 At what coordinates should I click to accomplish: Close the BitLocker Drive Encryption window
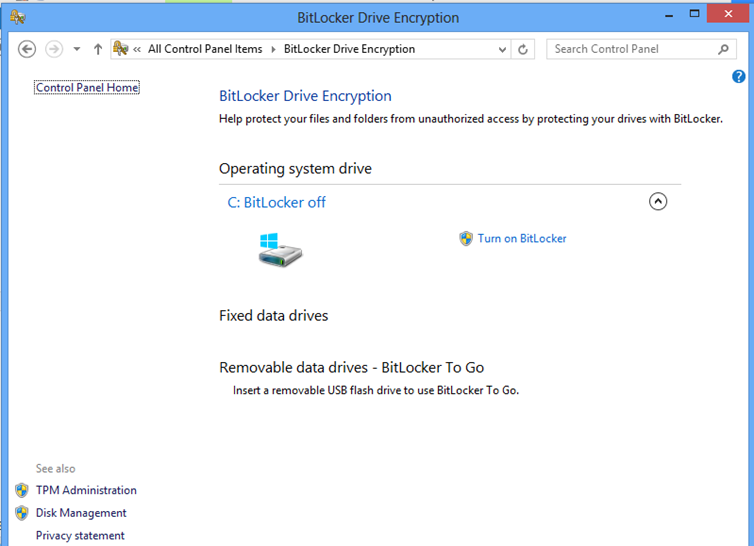pos(729,13)
